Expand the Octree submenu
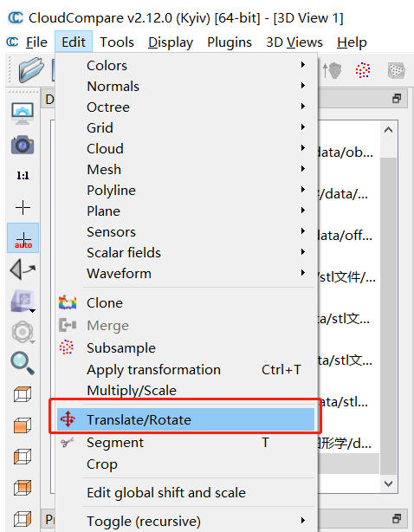The image size is (414, 532). point(185,107)
